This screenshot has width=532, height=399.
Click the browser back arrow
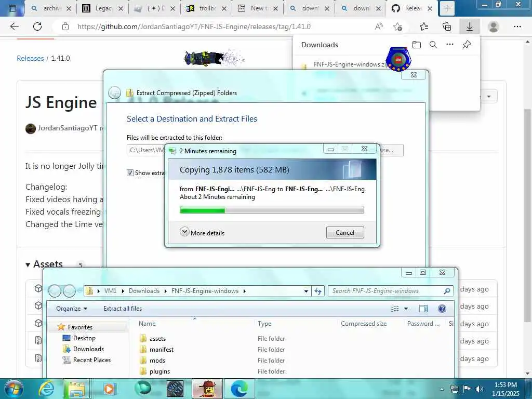click(x=14, y=26)
